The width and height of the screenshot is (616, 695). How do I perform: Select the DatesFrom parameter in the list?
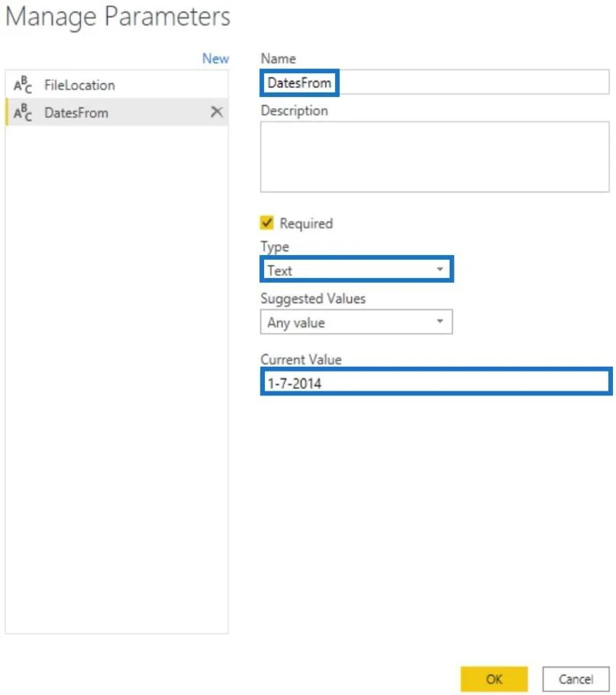pyautogui.click(x=117, y=112)
